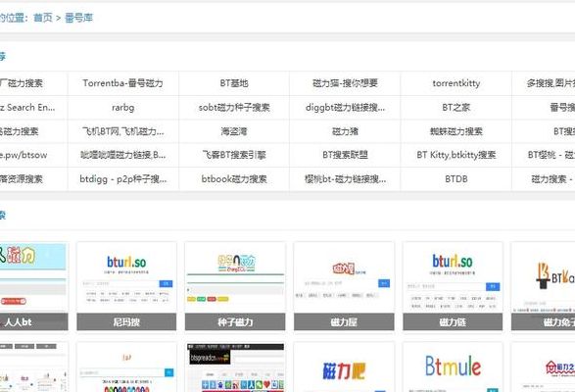The height and width of the screenshot is (392, 575).
Task: Open btbook磁力搜索 link
Action: (234, 179)
